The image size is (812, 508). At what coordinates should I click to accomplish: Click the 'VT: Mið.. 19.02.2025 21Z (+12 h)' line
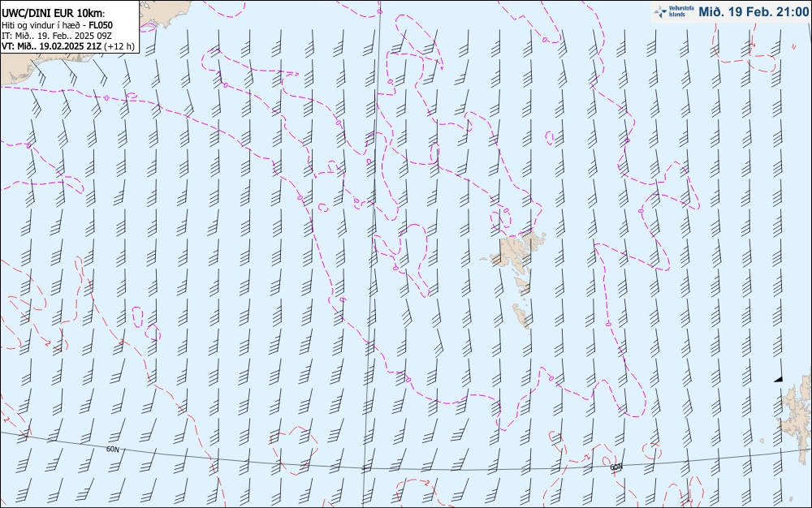pos(68,46)
